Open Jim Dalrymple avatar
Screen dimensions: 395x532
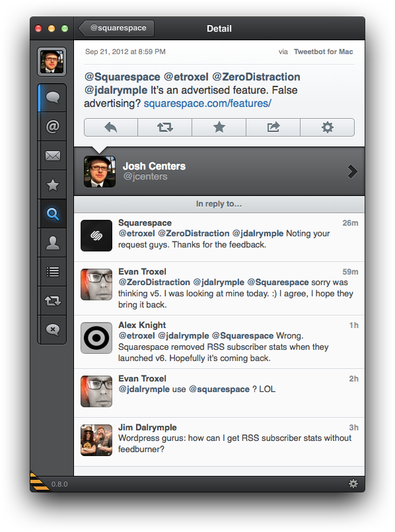tap(96, 440)
